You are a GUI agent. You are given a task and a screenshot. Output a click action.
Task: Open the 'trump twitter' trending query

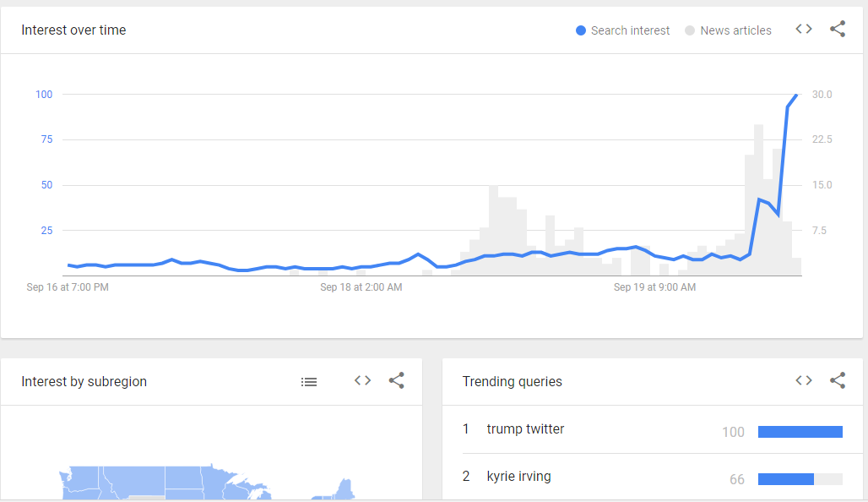tap(525, 429)
